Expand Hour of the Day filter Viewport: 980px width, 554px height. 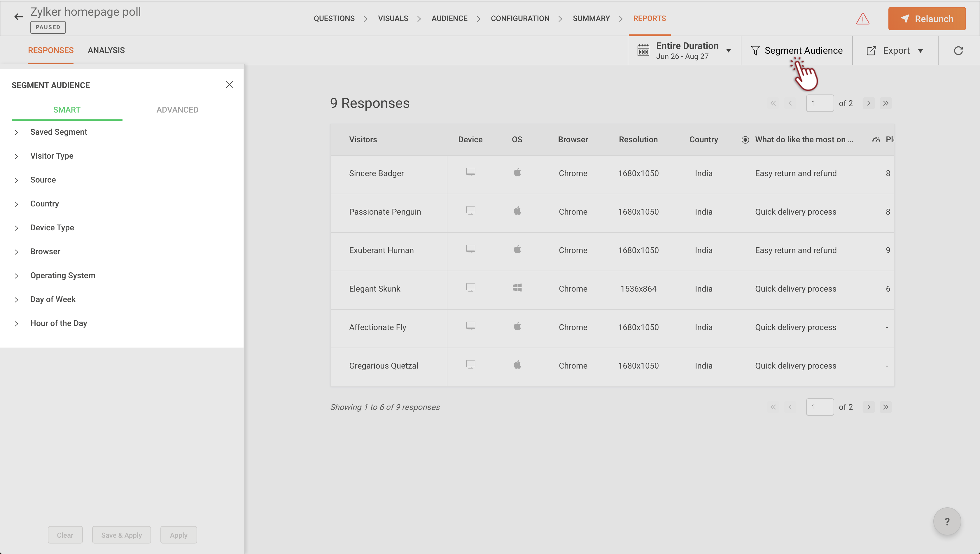point(59,323)
